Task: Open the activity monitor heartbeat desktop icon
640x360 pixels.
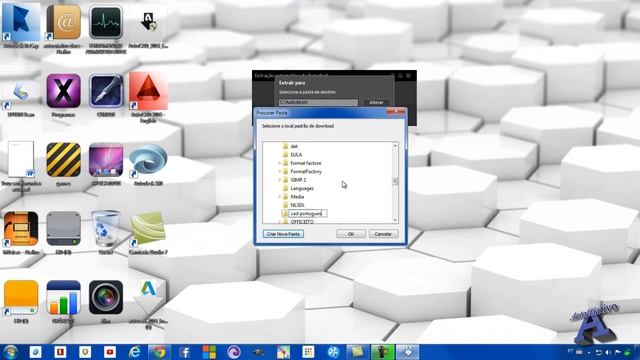Action: (106, 23)
